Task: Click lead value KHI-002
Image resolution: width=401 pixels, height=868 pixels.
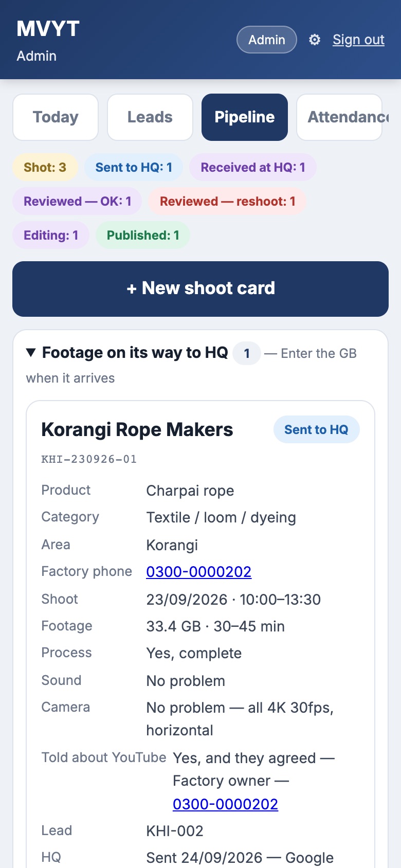Action: (175, 831)
